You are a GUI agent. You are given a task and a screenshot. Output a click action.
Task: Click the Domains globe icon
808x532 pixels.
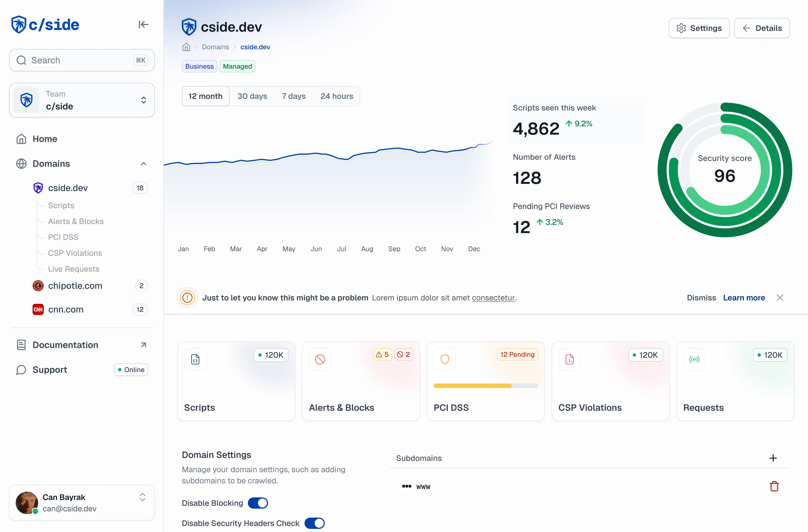click(21, 163)
